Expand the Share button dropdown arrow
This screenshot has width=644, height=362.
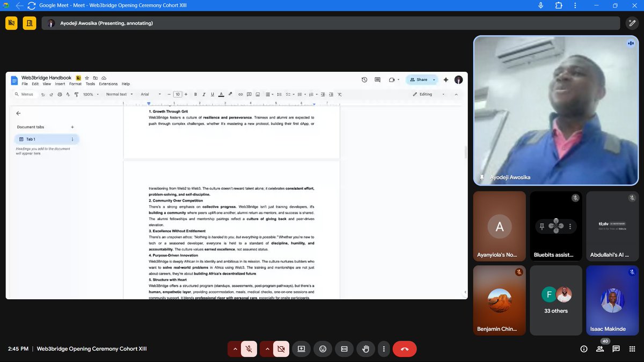click(x=434, y=79)
